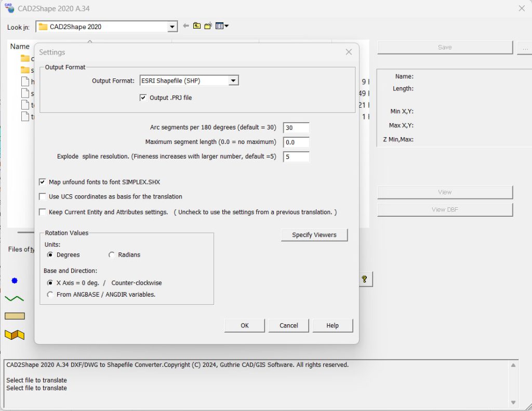The image size is (532, 411).
Task: Click the spline resolution input field
Action: click(x=296, y=157)
